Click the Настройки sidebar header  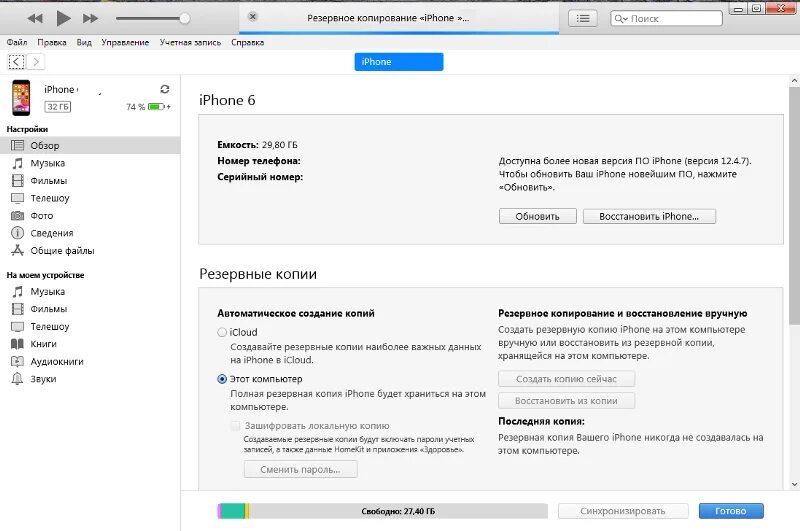point(28,129)
